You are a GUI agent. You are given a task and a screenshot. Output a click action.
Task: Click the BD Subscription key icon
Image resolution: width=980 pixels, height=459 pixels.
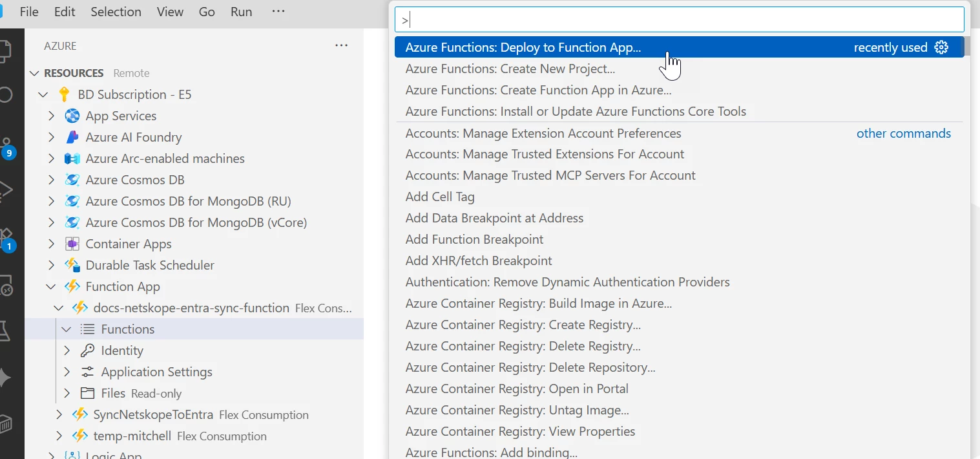(x=64, y=94)
